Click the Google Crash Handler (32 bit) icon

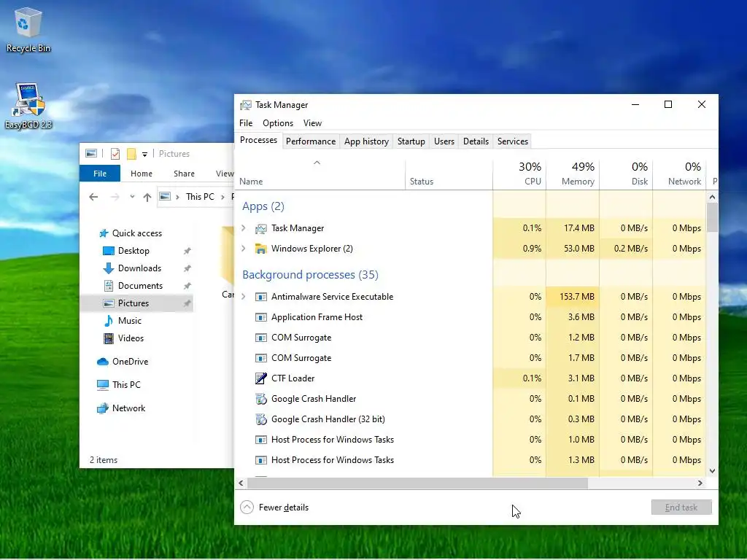click(x=260, y=419)
